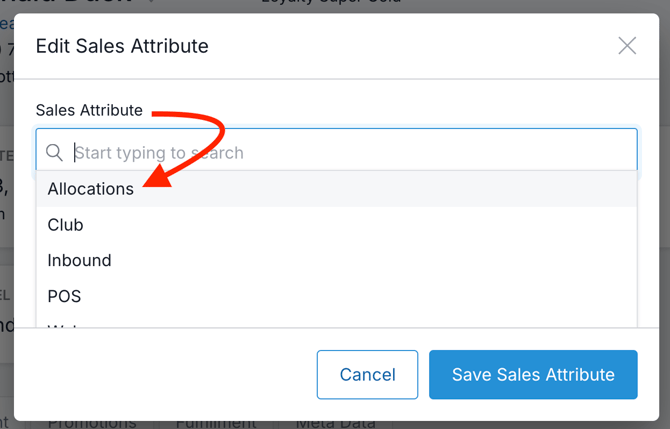
Task: Click the Edit Sales Attribute dialog title
Action: [122, 45]
